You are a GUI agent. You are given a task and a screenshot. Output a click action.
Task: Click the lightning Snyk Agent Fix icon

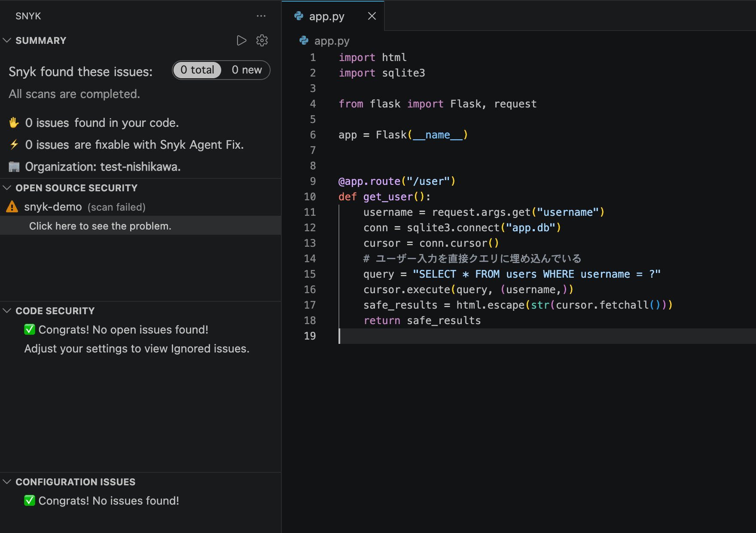pos(14,144)
